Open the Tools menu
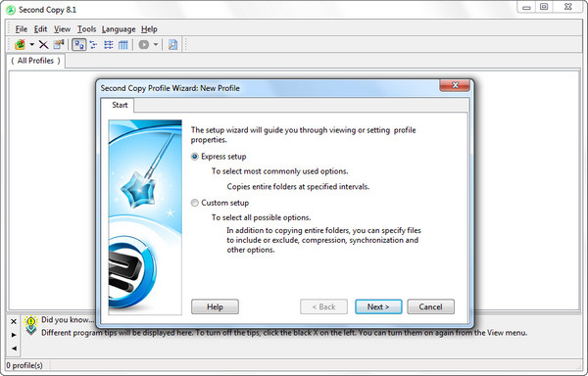 click(x=86, y=29)
